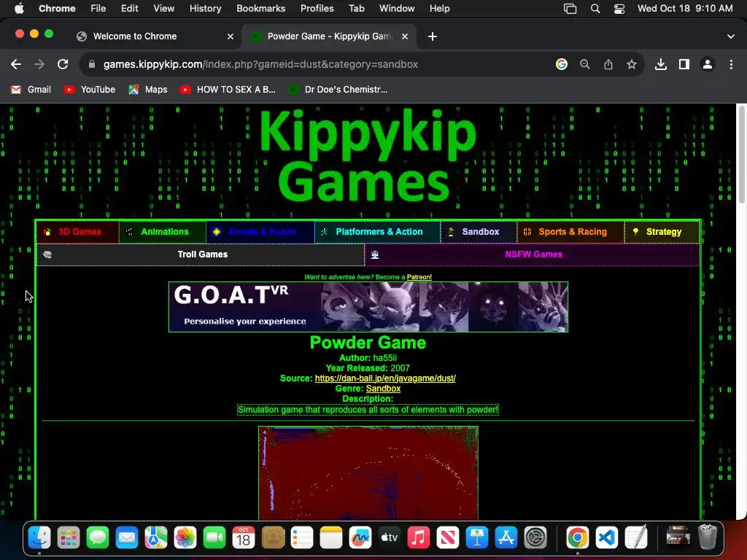Viewport: 747px width, 560px height.
Task: Open the History menu in menu bar
Action: [205, 9]
